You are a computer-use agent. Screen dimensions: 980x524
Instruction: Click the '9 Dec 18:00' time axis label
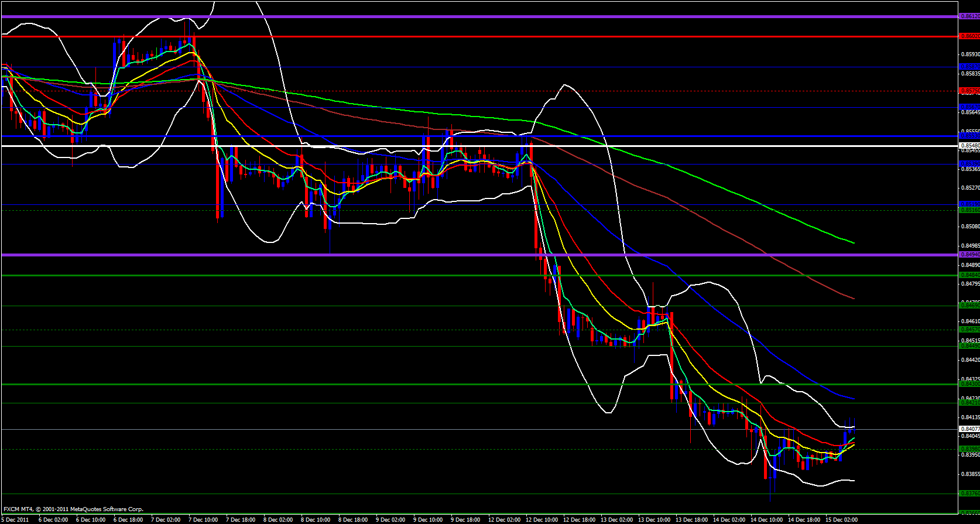click(466, 519)
